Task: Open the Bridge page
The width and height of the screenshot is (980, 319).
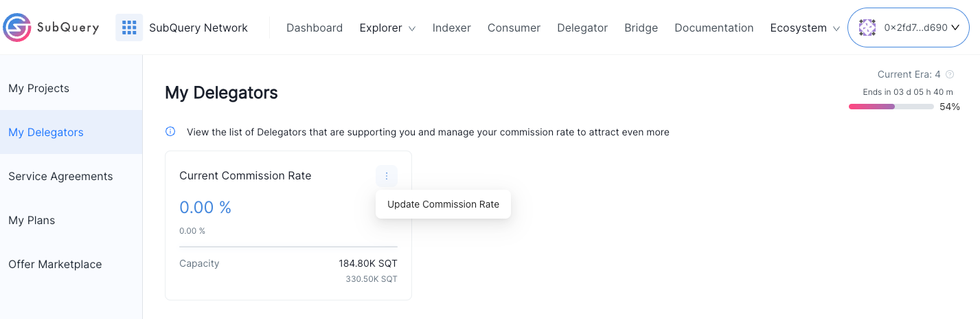Action: point(641,27)
